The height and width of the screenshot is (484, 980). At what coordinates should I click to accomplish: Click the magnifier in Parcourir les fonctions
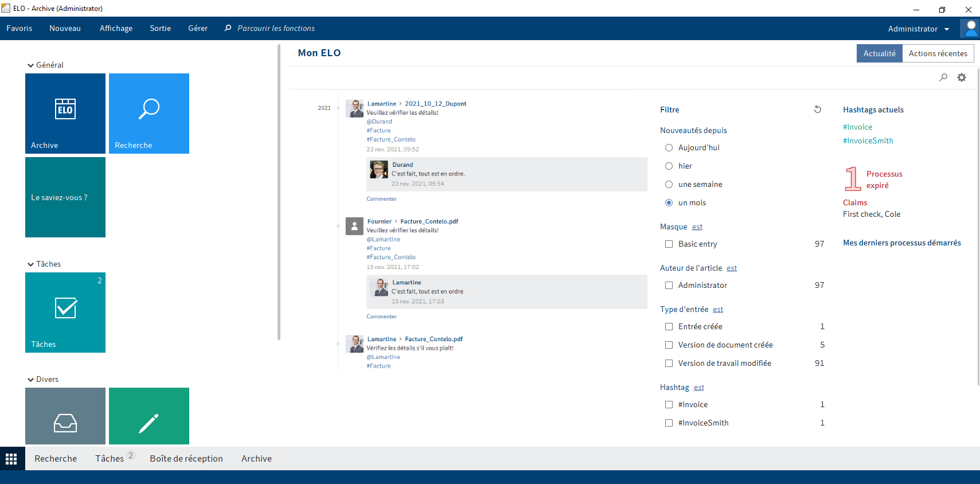point(228,28)
